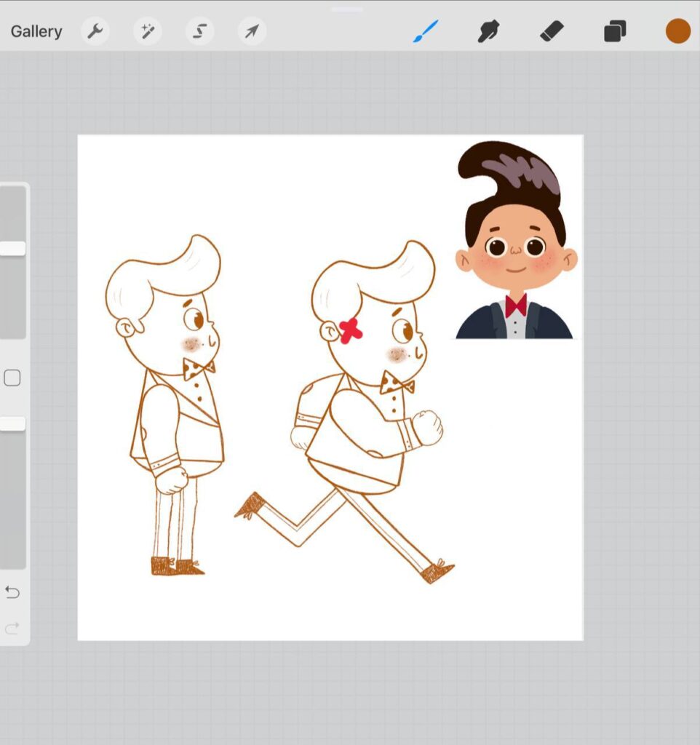Viewport: 700px width, 745px height.
Task: Click the brush size slider handle
Action: coord(12,249)
